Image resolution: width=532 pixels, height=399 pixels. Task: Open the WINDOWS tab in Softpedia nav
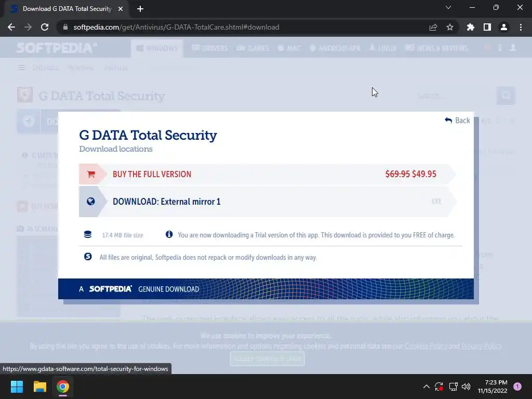point(157,48)
